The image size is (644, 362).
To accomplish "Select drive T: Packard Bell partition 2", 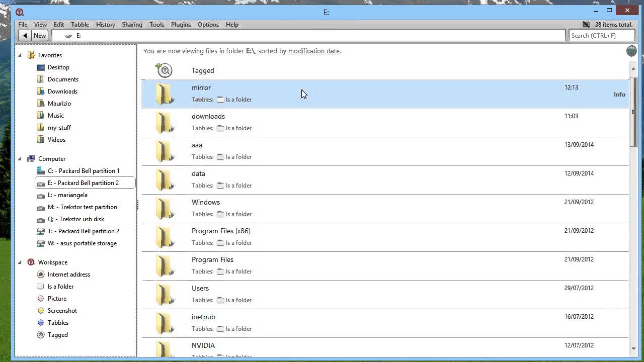I will point(78,231).
